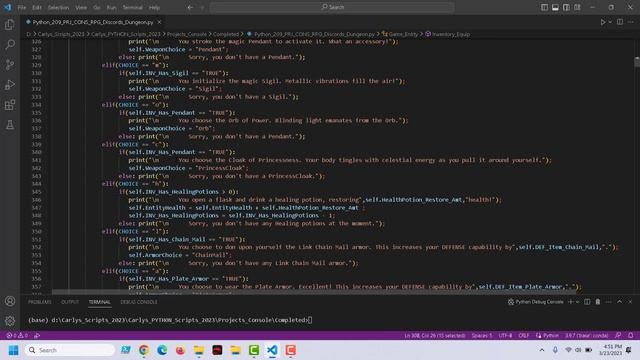This screenshot has width=640, height=360.
Task: Open the Terminal menu
Action: (x=133, y=7)
